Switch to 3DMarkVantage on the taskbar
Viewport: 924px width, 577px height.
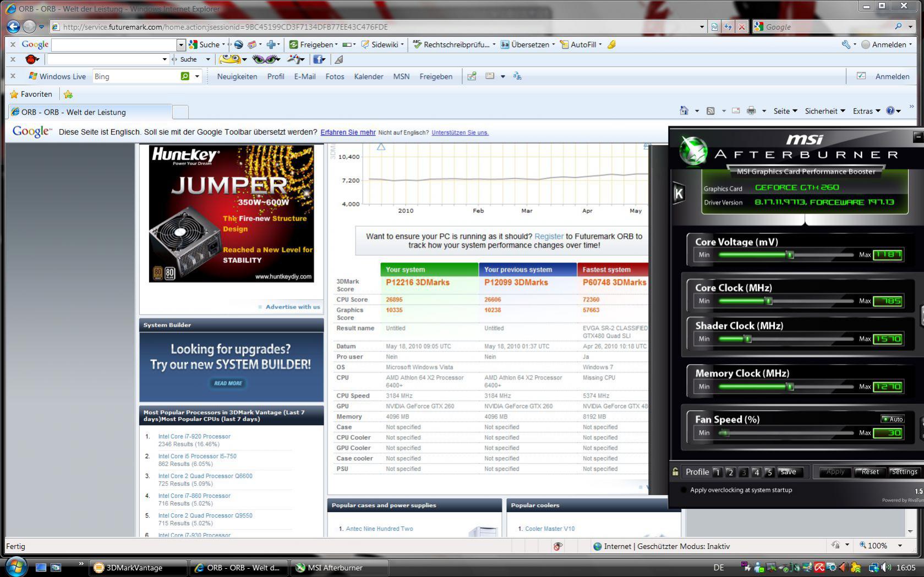coord(138,568)
